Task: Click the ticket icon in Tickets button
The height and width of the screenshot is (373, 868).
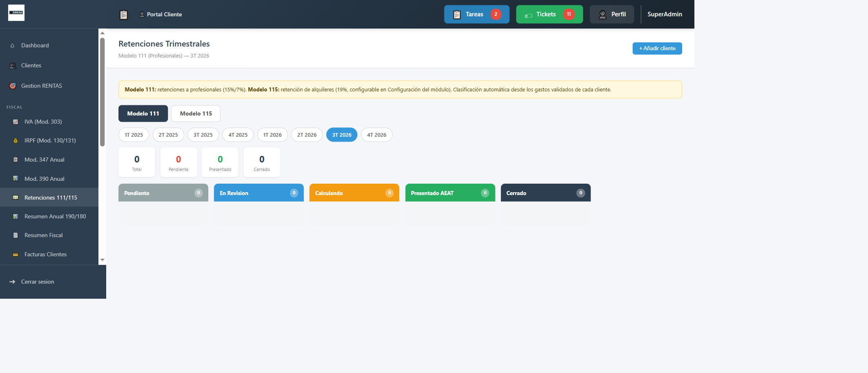Action: point(529,16)
